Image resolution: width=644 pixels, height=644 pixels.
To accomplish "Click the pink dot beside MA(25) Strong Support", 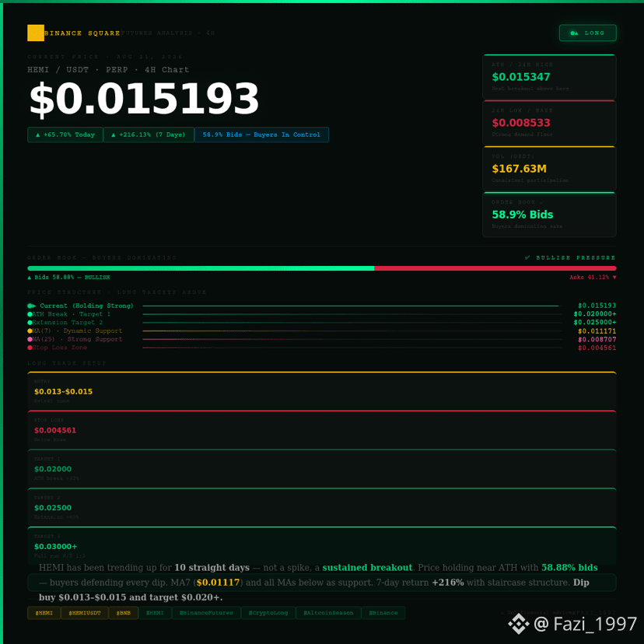I will (x=30, y=339).
